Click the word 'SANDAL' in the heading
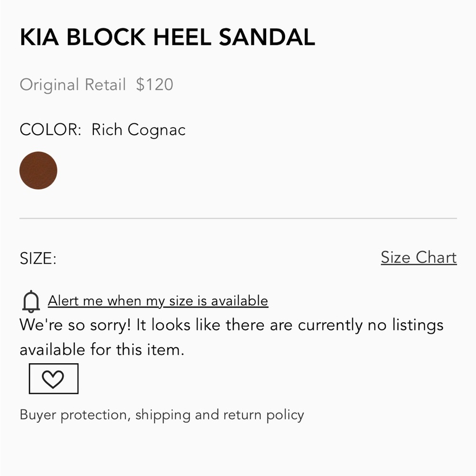This screenshot has height=476, width=476. [267, 37]
